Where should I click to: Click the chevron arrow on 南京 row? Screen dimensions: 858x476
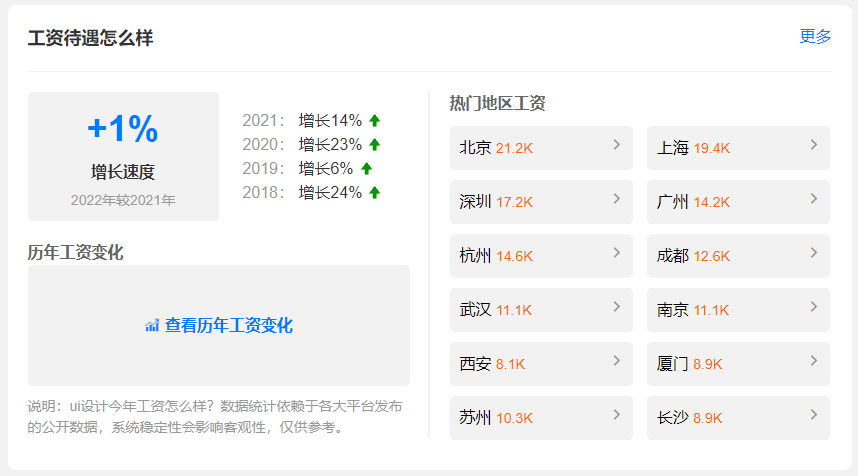[814, 307]
